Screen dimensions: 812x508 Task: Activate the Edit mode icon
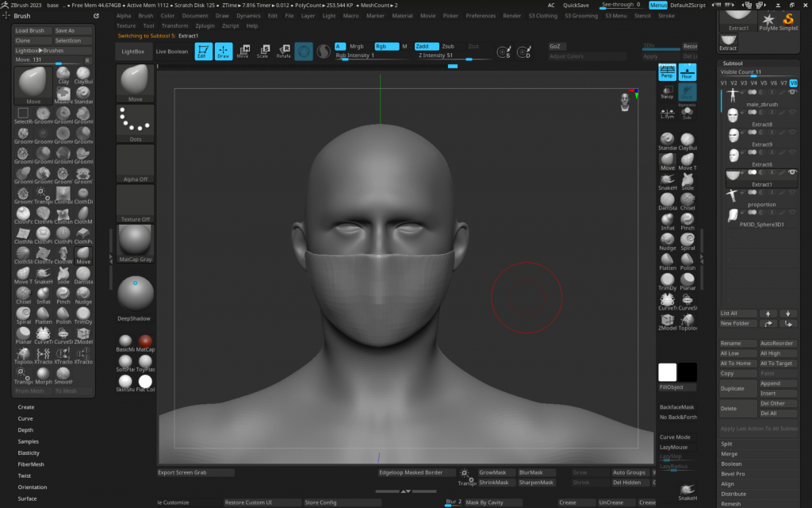click(204, 52)
